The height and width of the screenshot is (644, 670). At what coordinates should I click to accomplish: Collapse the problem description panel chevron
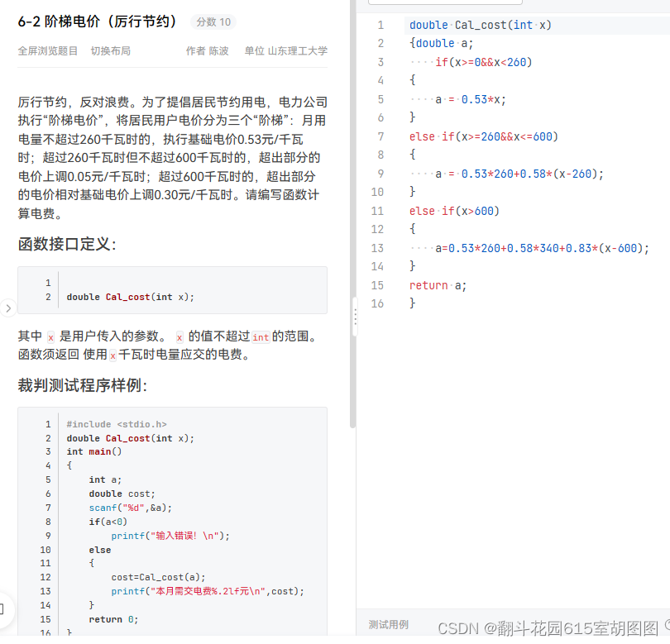pos(7,308)
